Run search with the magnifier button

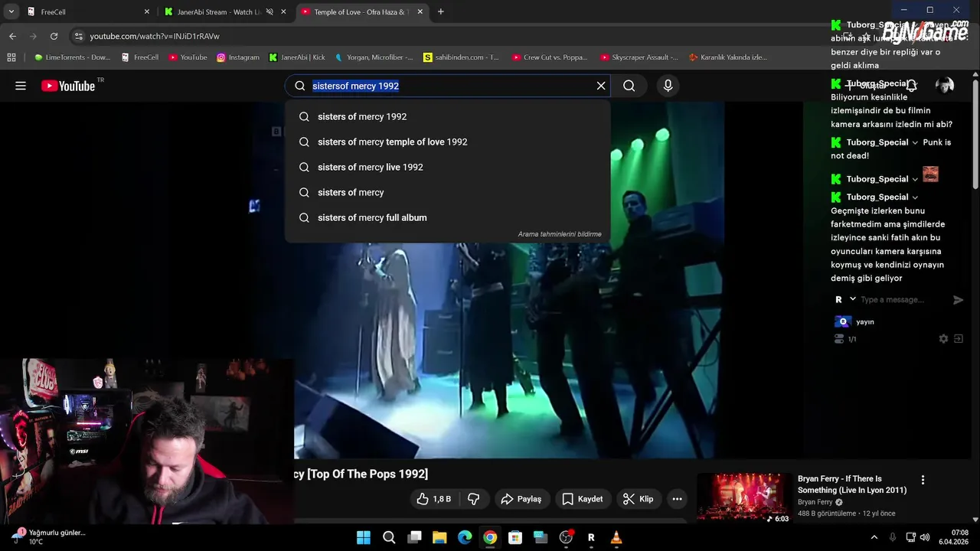click(x=629, y=86)
